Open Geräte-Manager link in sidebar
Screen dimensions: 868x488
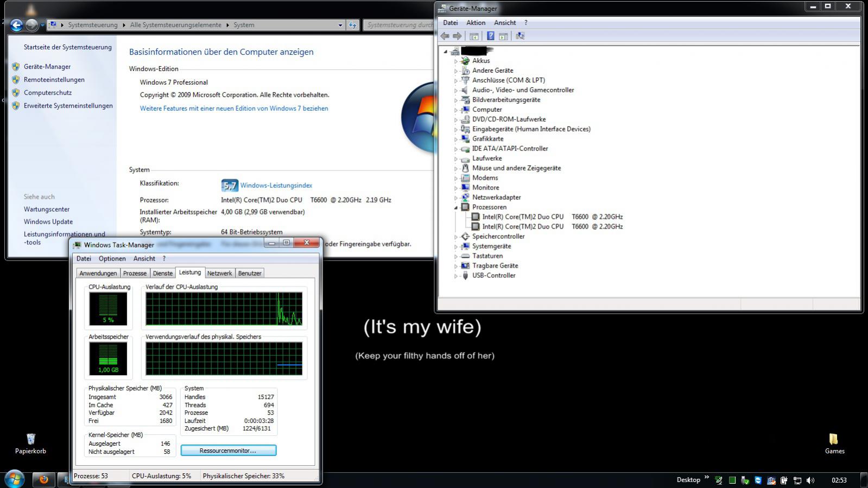tap(47, 67)
